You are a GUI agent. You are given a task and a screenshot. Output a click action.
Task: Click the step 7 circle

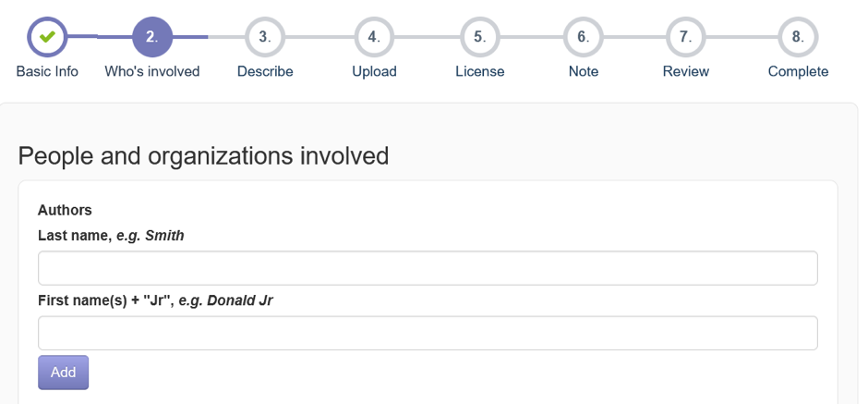(686, 37)
